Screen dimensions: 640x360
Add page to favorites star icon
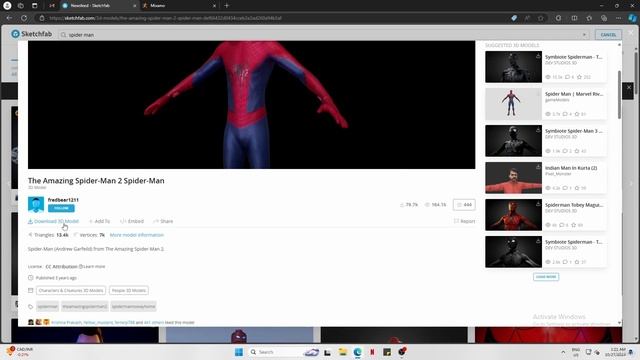tap(540, 18)
